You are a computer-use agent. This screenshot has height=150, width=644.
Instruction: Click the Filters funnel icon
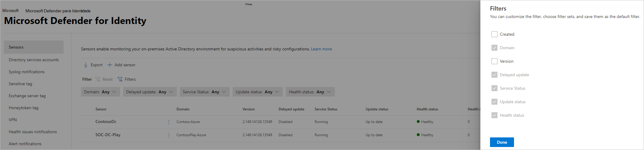pyautogui.click(x=120, y=79)
